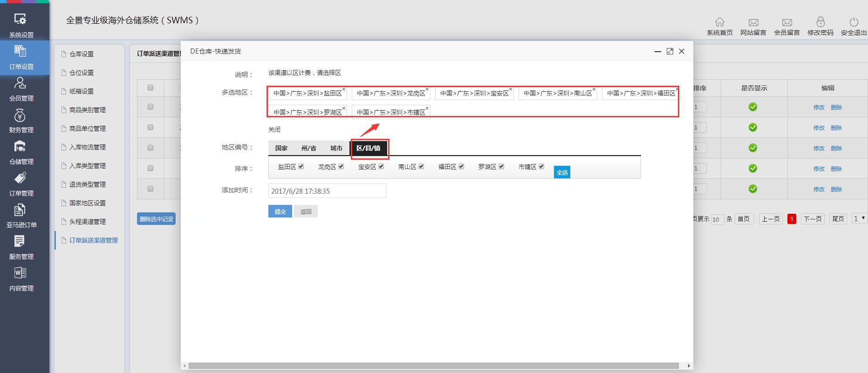
Task: Open 服务管理 sidebar section
Action: click(21, 247)
